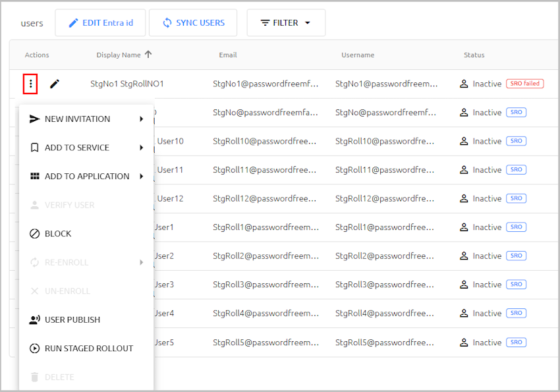Image resolution: width=560 pixels, height=392 pixels.
Task: Click the SRO badge on StgRoll1@ row
Action: (516, 227)
